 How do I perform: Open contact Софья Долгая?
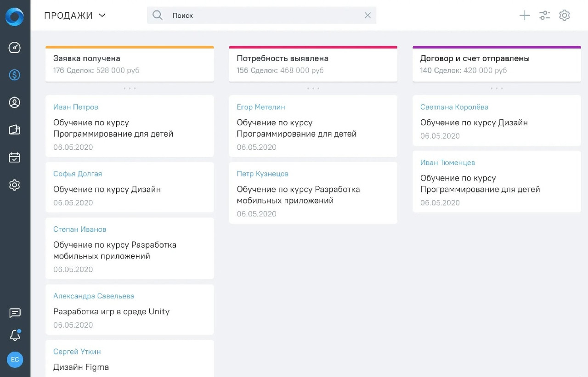coord(78,174)
